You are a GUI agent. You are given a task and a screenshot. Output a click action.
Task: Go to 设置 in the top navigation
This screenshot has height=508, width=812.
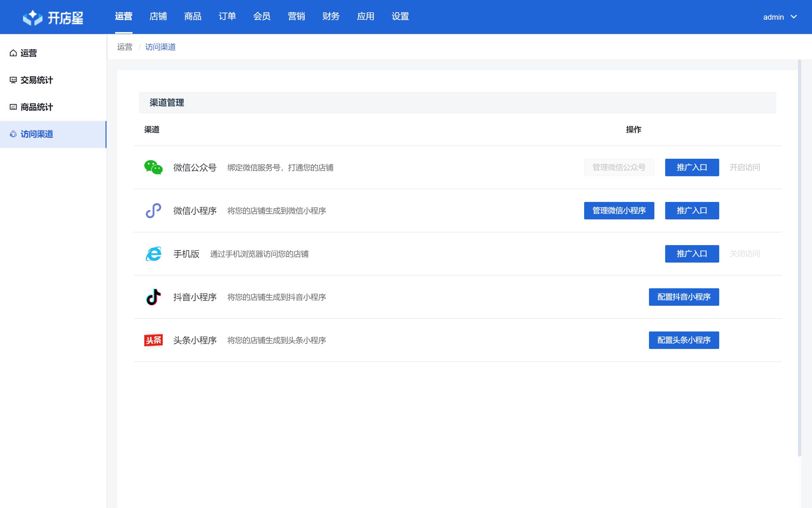coord(400,16)
